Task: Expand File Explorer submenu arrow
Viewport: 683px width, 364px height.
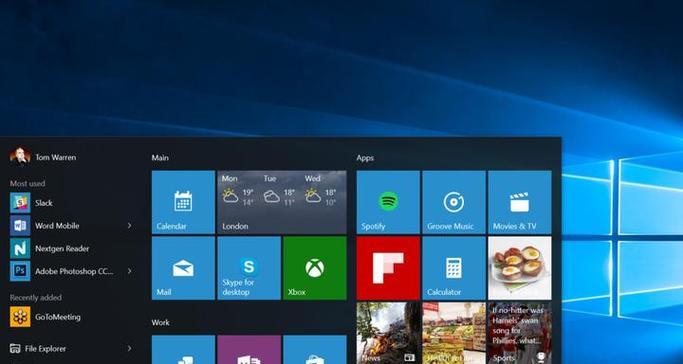Action: 129,348
